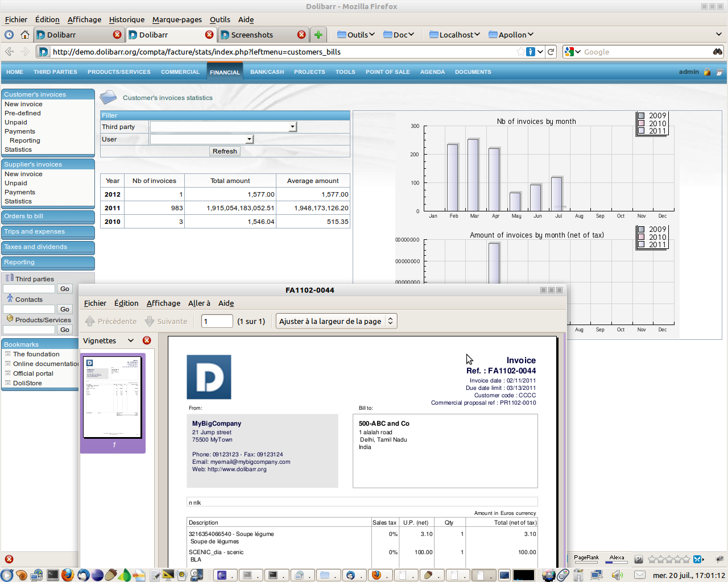
Task: Click the back navigation arrow
Action: (x=9, y=52)
